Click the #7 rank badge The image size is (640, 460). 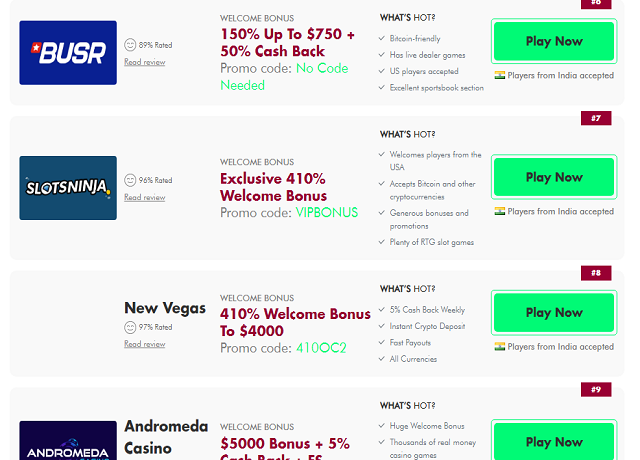tap(595, 118)
